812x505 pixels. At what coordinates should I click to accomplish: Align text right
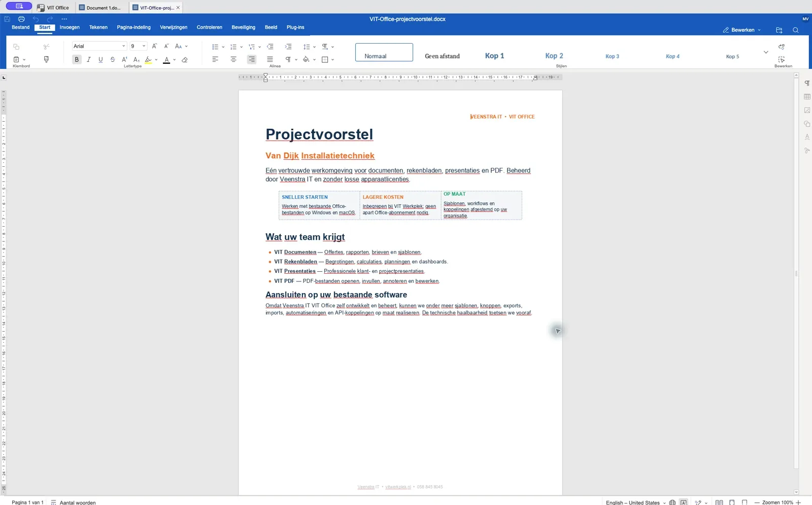[252, 60]
